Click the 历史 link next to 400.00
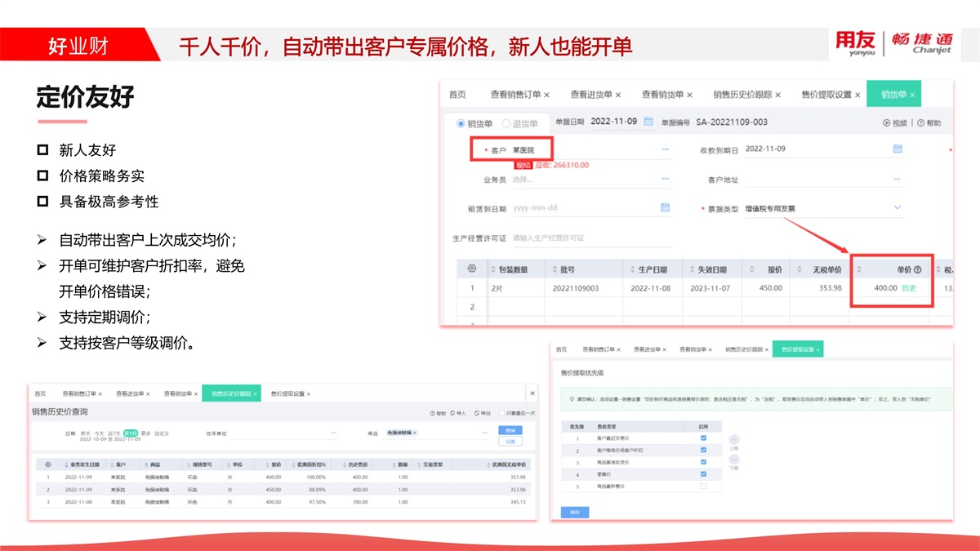 click(908, 288)
